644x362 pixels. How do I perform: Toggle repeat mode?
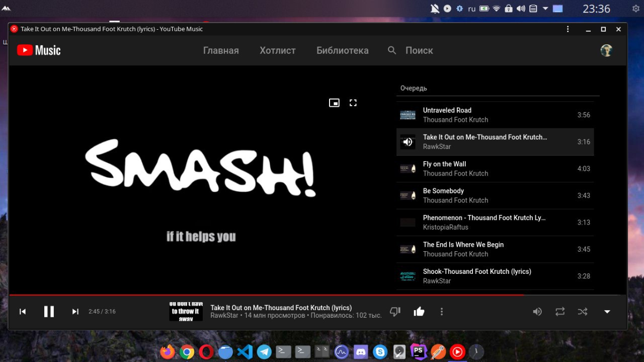coord(560,312)
